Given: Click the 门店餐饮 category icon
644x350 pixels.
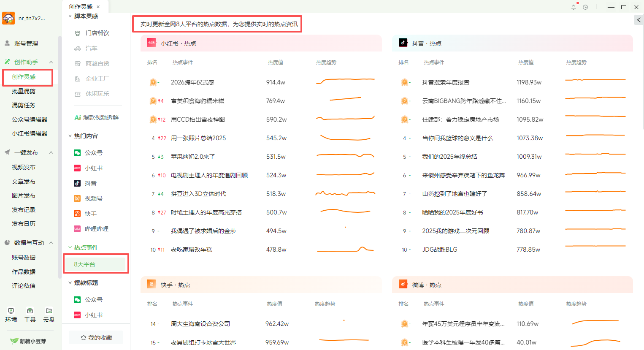Looking at the screenshot, I should point(78,33).
